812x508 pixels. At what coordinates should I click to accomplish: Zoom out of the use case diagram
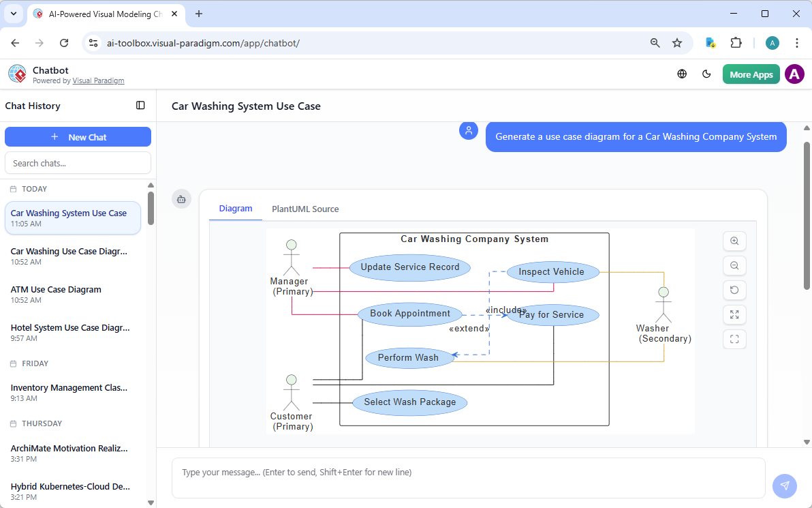coord(734,265)
